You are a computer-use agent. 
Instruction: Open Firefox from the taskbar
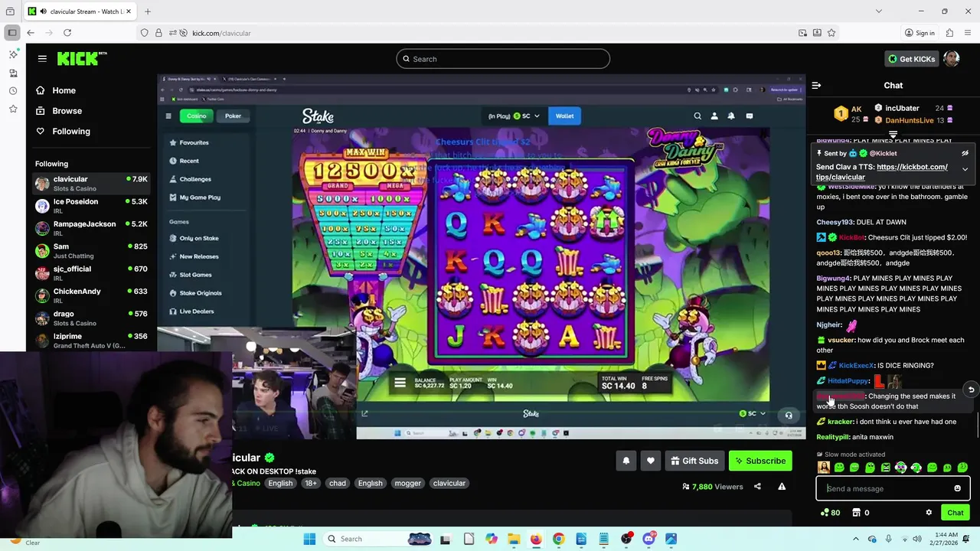click(x=535, y=539)
